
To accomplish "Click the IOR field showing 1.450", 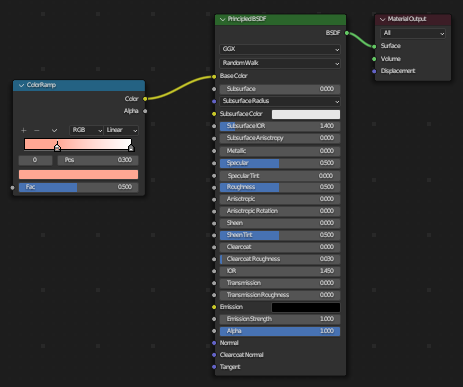I will tap(280, 271).
